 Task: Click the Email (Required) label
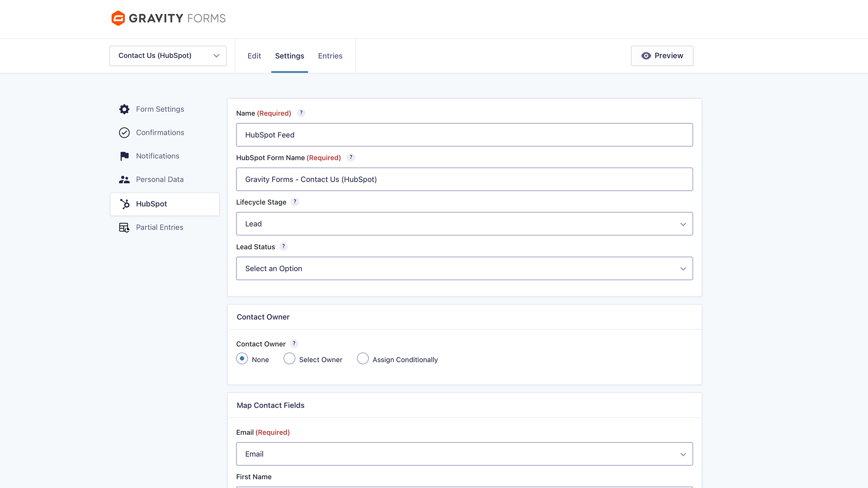pyautogui.click(x=263, y=433)
